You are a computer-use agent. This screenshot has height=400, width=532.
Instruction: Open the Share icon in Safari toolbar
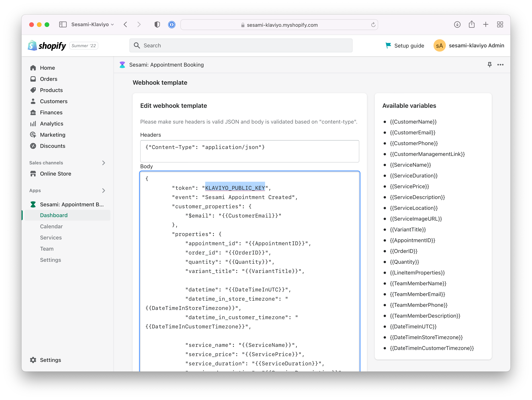pyautogui.click(x=472, y=24)
